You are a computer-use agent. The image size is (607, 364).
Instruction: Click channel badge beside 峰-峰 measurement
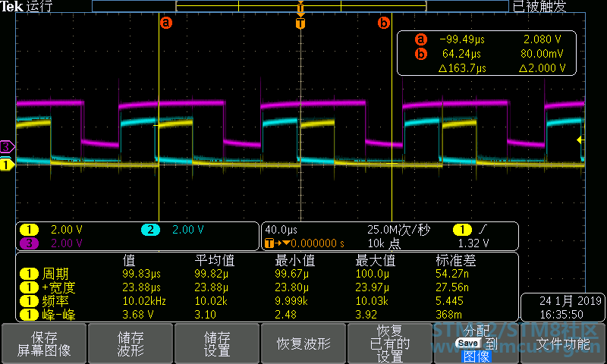29,315
